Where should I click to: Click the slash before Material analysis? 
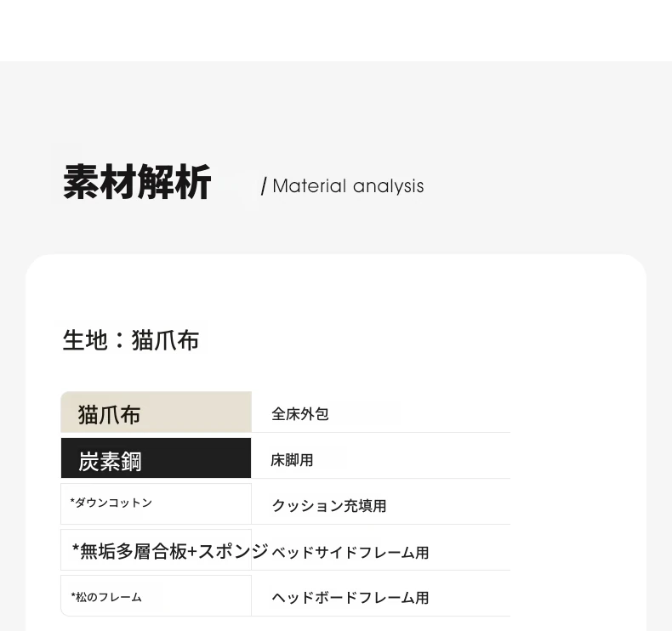(264, 186)
